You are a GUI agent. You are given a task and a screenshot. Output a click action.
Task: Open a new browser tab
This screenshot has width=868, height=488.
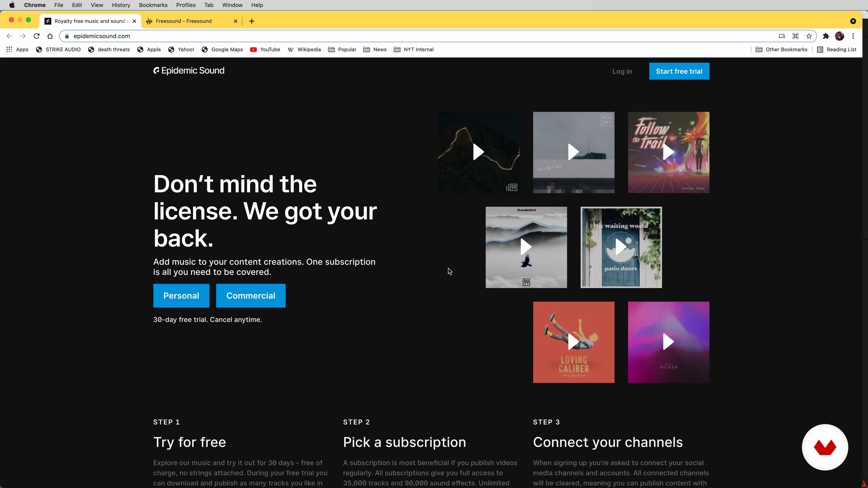pyautogui.click(x=252, y=21)
